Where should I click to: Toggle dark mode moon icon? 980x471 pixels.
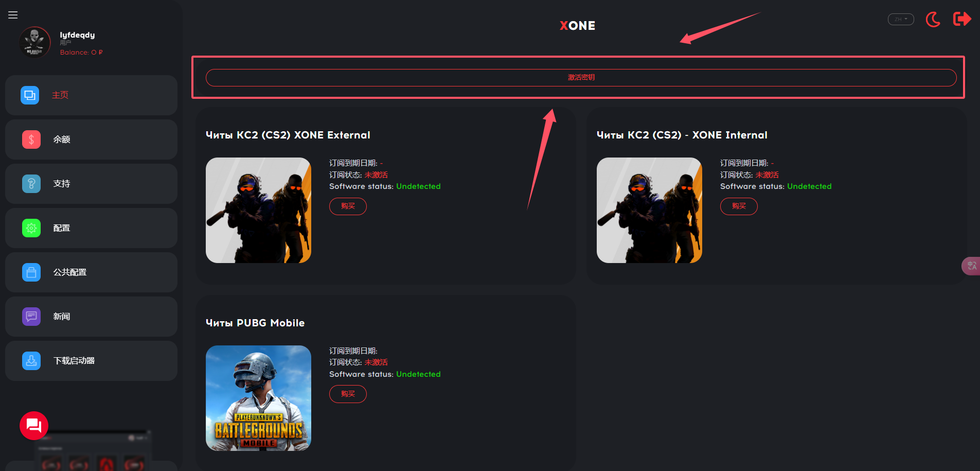[x=933, y=20]
